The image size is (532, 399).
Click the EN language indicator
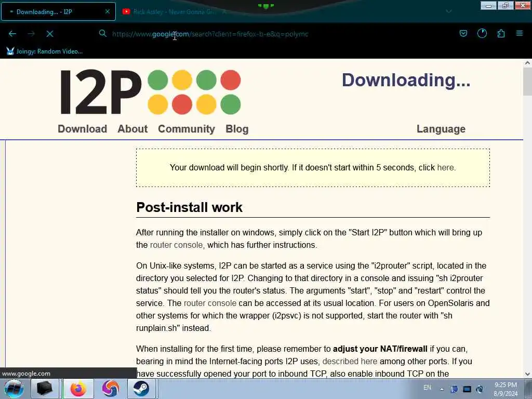point(427,388)
